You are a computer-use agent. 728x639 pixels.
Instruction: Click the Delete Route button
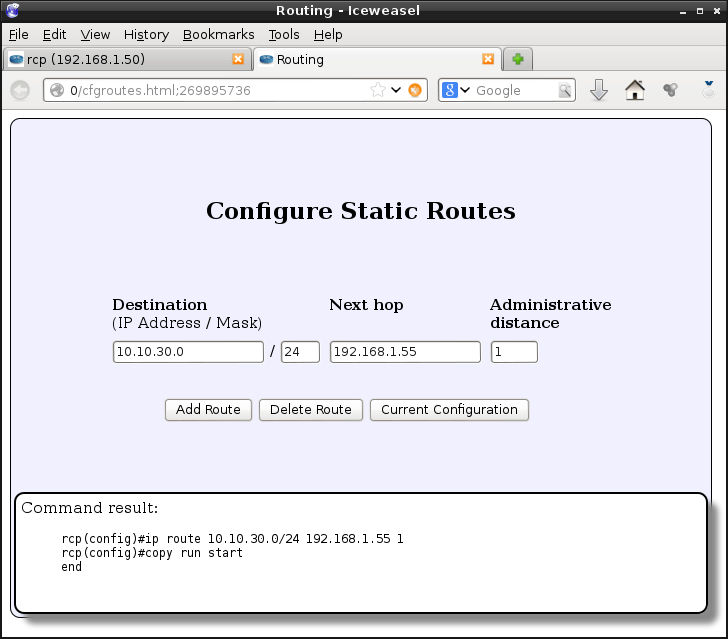point(311,410)
